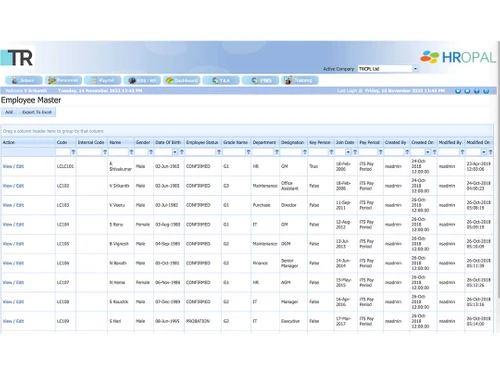Click View link for employee LC102
The width and height of the screenshot is (500, 375).
[7, 186]
